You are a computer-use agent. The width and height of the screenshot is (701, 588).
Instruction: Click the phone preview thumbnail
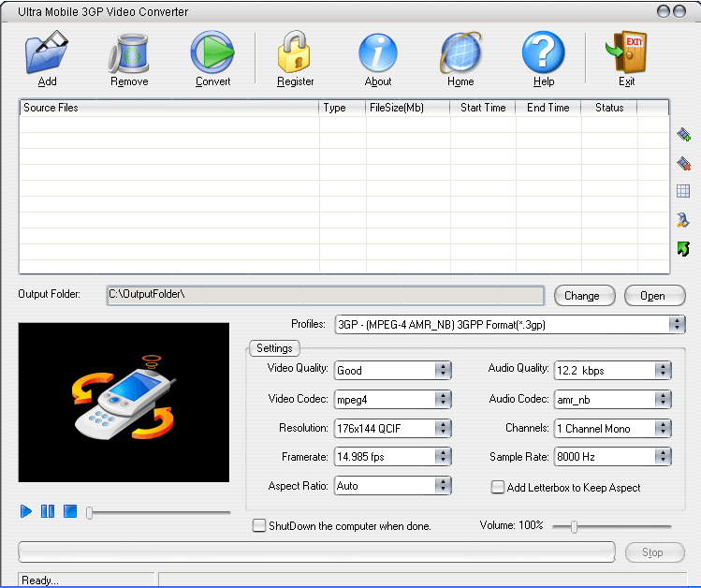click(124, 403)
